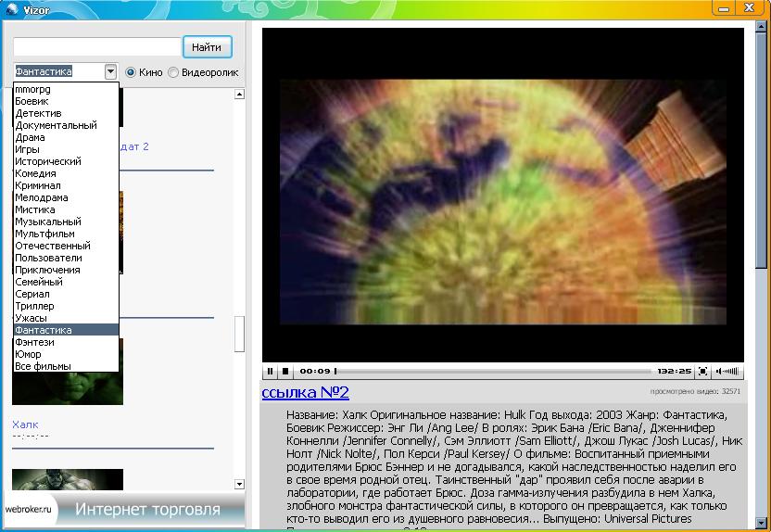The width and height of the screenshot is (771, 532).
Task: Choose Игры genre option
Action: coord(66,149)
